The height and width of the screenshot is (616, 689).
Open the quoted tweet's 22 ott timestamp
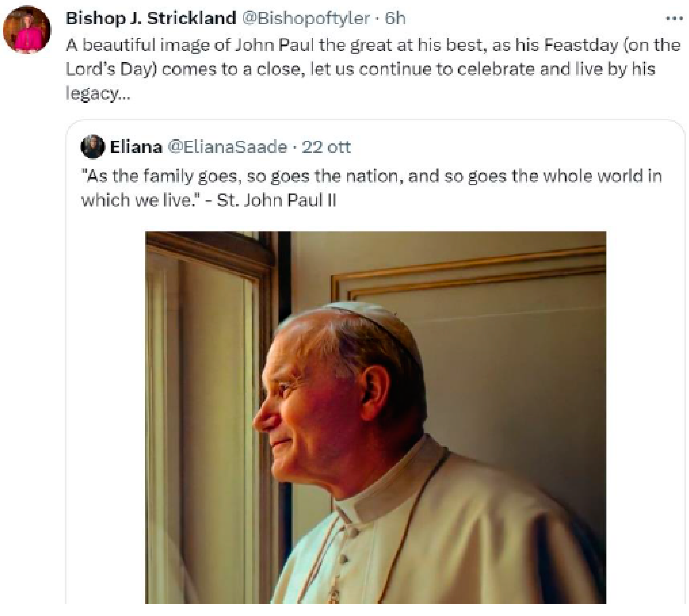click(x=326, y=147)
